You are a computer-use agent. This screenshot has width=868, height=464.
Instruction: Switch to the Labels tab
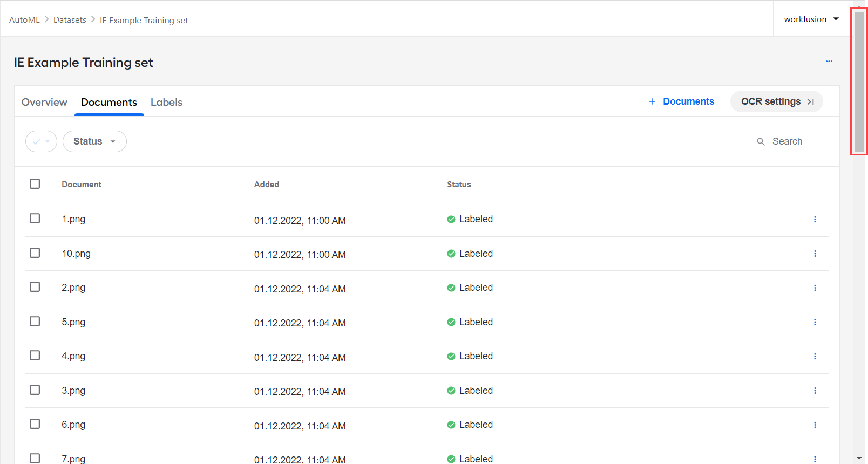tap(166, 103)
